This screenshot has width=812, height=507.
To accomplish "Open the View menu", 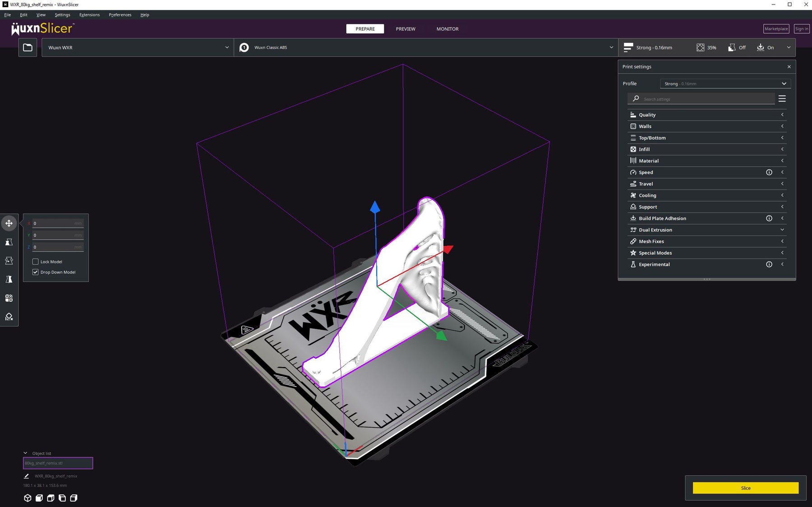I will pyautogui.click(x=41, y=15).
